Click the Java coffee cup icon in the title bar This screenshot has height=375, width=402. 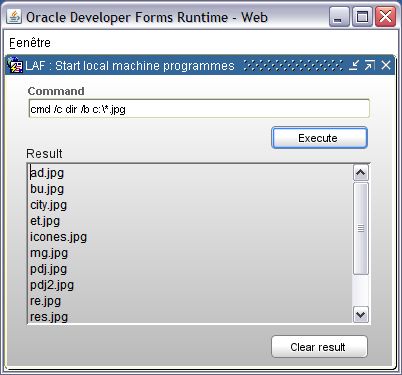(14, 16)
